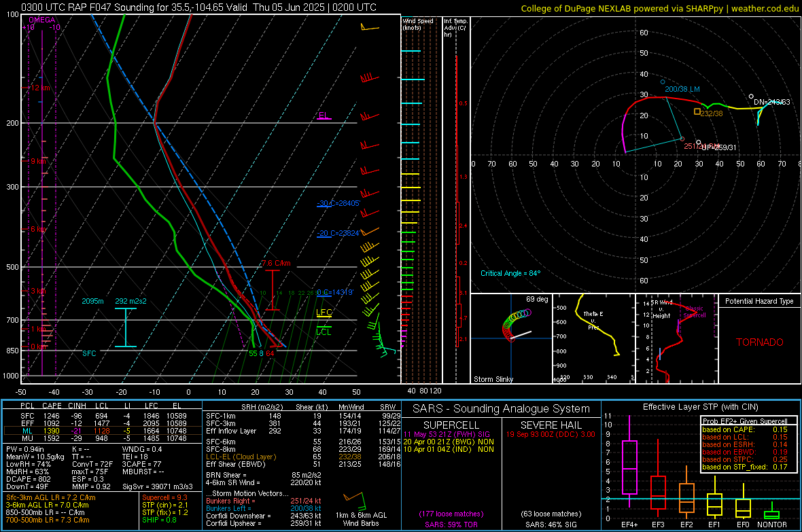Click the cyan 2095m inflow layer label

(x=92, y=301)
